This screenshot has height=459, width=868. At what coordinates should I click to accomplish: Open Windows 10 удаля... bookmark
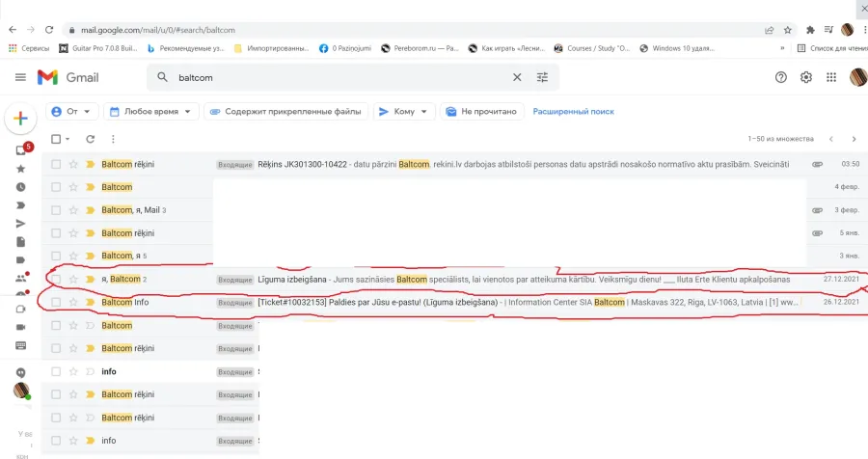tap(676, 48)
